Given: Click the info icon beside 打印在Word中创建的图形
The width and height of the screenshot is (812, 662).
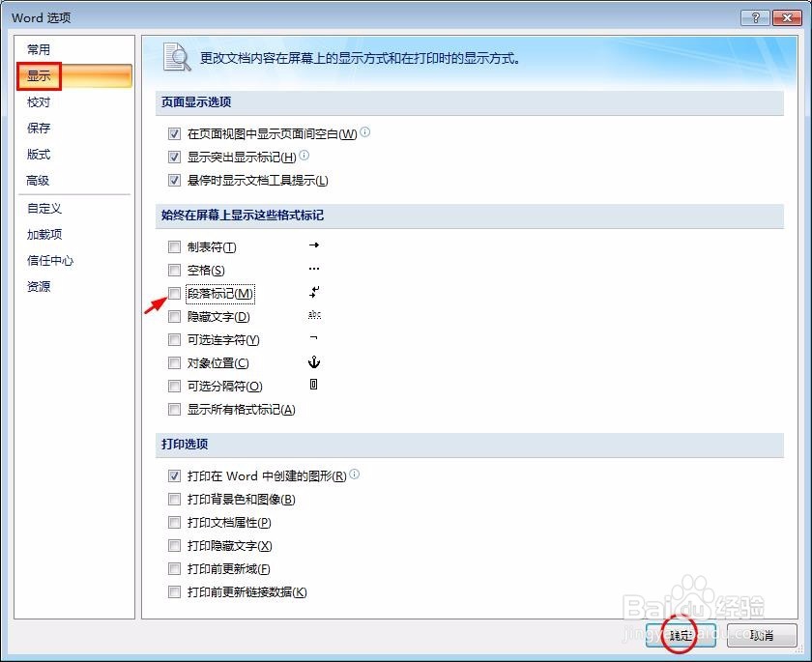Looking at the screenshot, I should pos(354,475).
